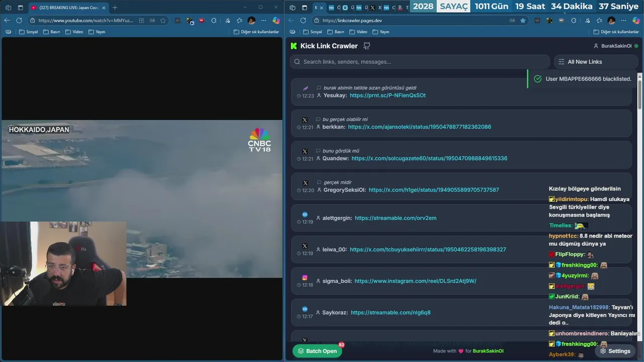
Task: Click the feather icon on Yesukay's link row
Action: (x=305, y=88)
